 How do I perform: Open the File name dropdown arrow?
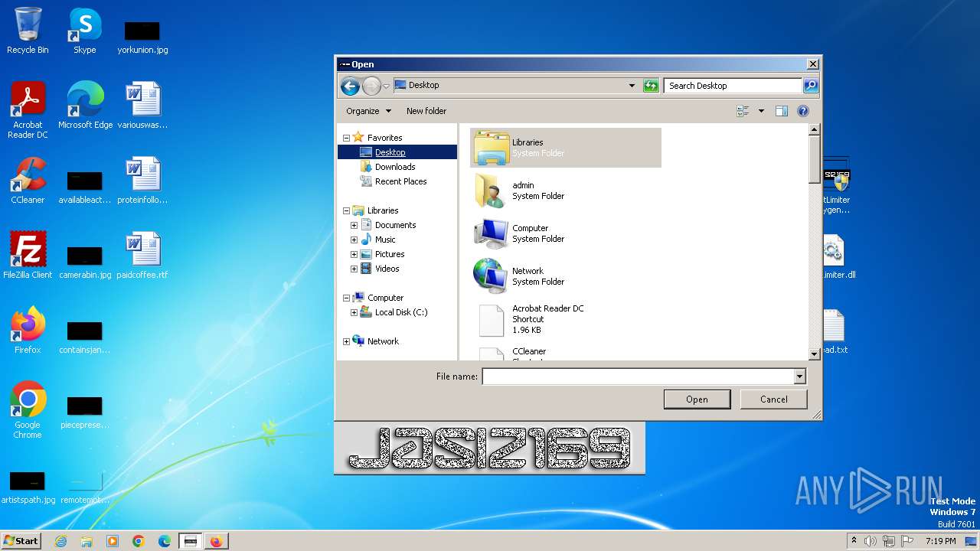799,377
